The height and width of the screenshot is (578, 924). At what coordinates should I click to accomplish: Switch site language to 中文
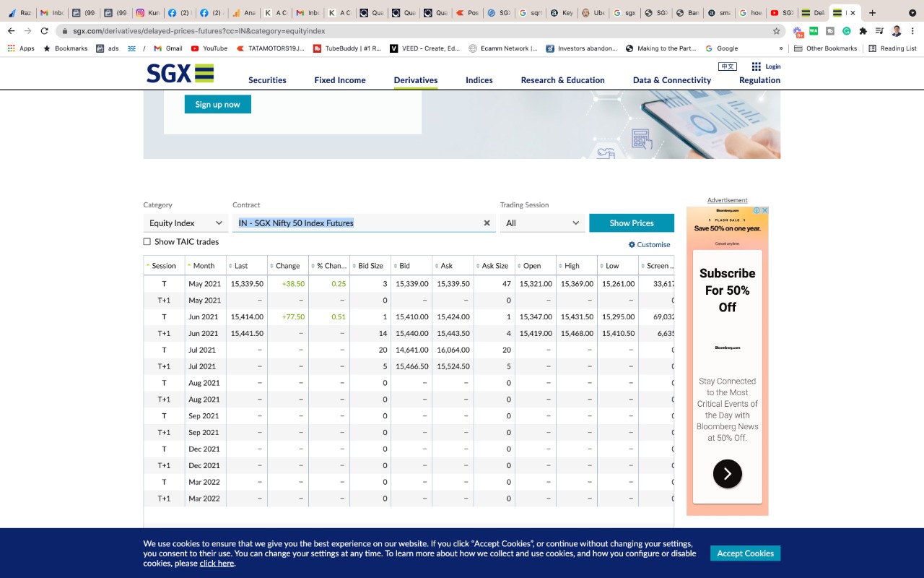tap(726, 66)
